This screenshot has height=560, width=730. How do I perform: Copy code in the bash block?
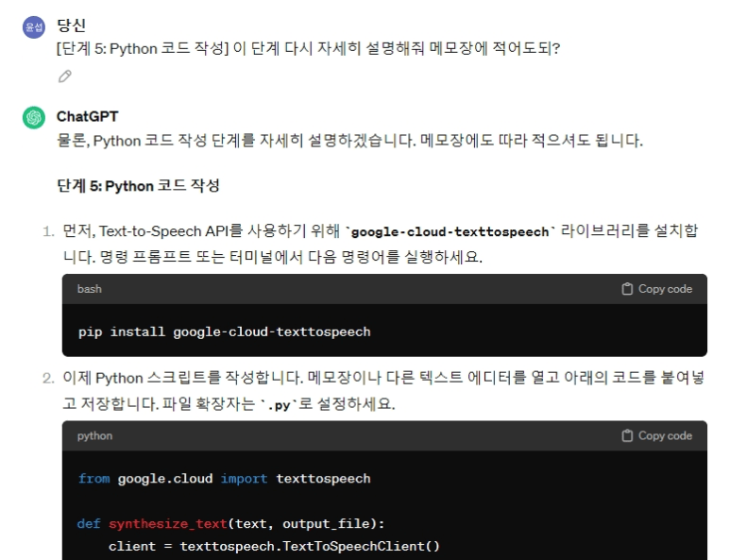tap(656, 289)
